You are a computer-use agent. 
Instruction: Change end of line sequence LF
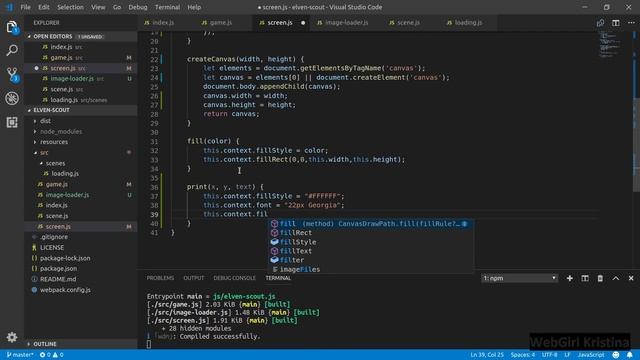(567, 355)
